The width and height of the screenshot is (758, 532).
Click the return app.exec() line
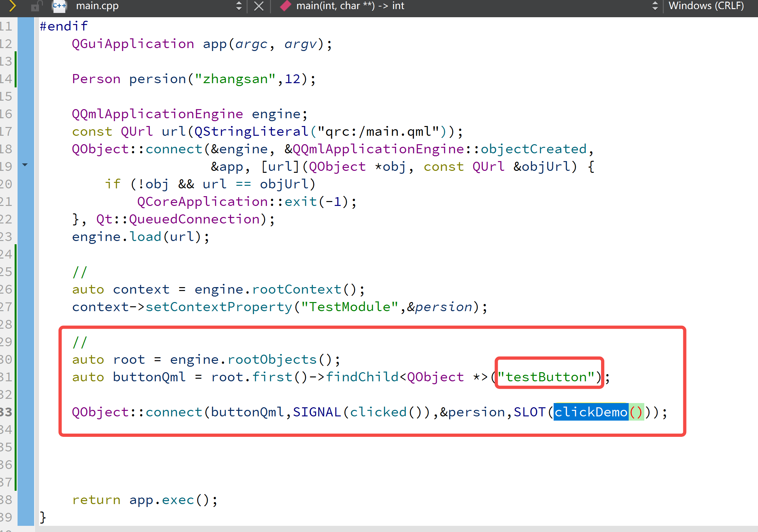(x=145, y=500)
